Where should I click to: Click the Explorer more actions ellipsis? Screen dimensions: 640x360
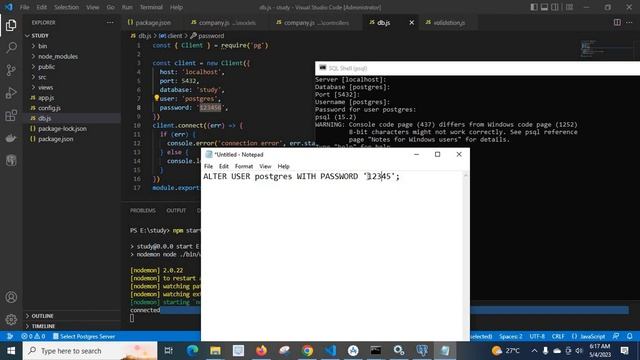click(x=110, y=22)
